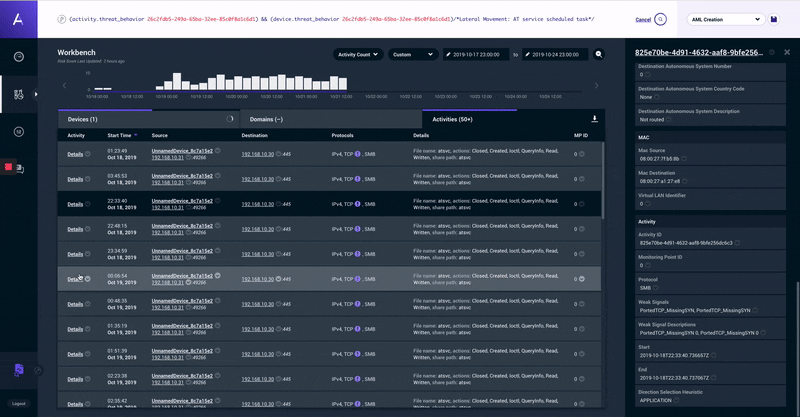Open the Activity Count dropdown
The width and height of the screenshot is (800, 417).
click(x=358, y=55)
